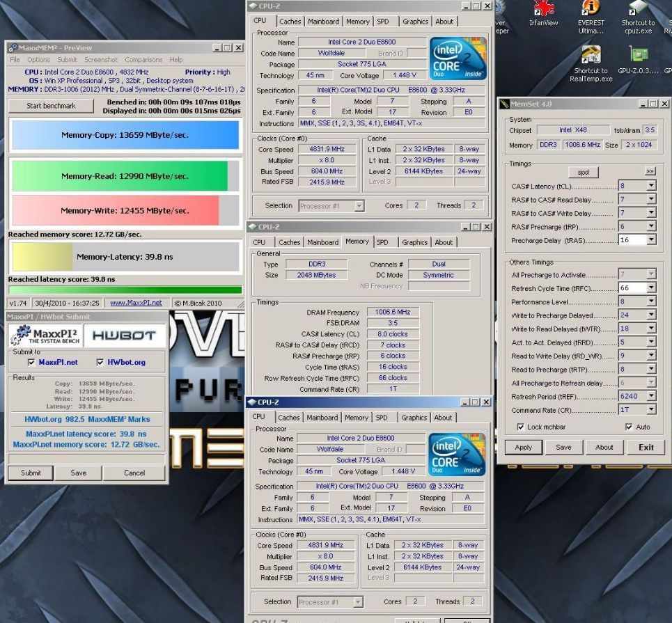Click the Start benchmark button
Image resolution: width=672 pixels, height=623 pixels.
click(51, 106)
